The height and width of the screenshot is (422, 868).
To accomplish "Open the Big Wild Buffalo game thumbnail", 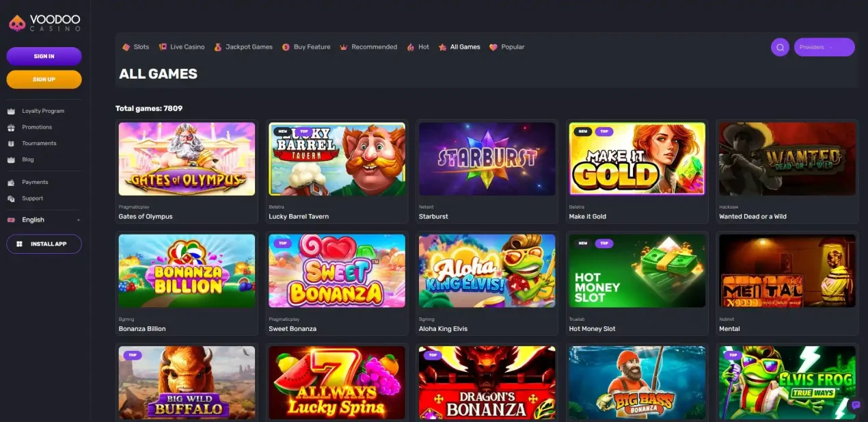I will 187,383.
